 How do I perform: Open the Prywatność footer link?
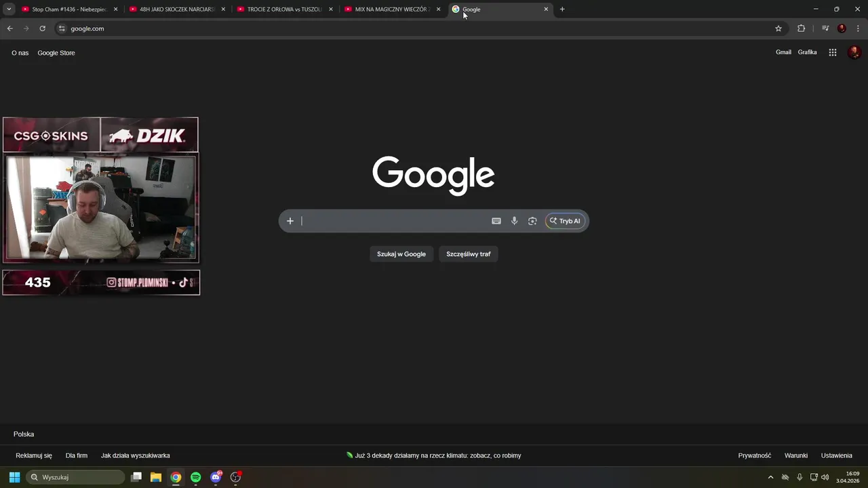tap(755, 455)
